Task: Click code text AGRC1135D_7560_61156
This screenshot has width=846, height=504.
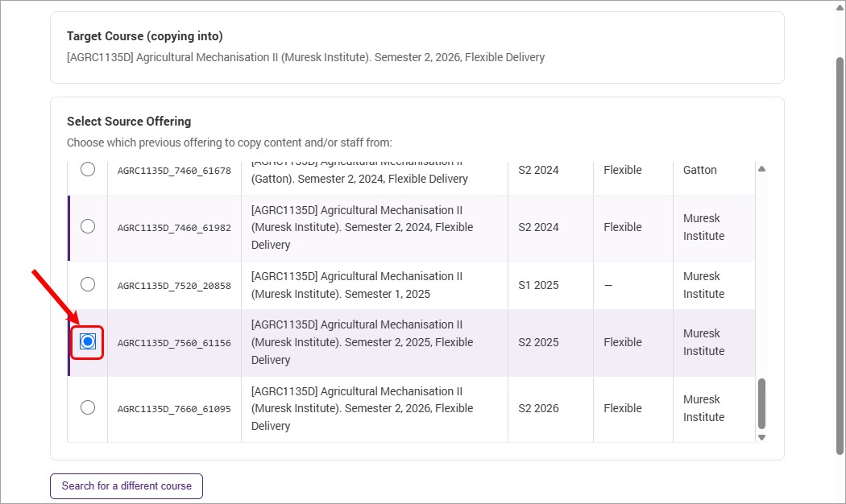Action: click(x=174, y=343)
